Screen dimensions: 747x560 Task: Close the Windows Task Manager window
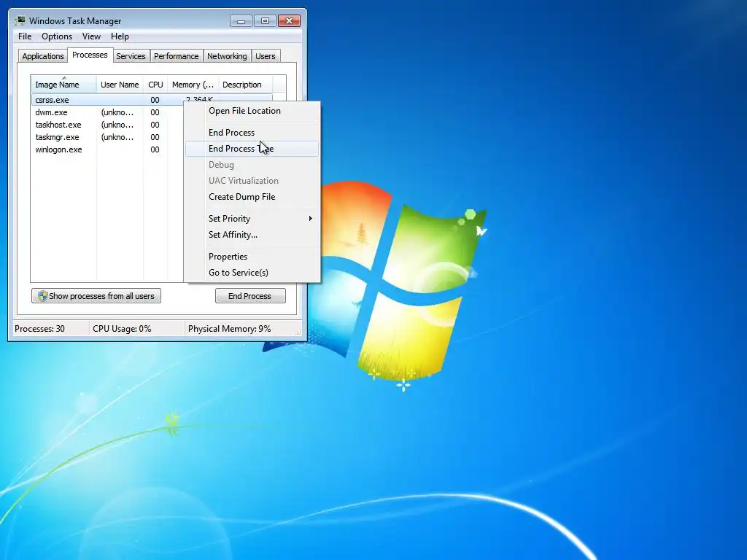[x=289, y=21]
